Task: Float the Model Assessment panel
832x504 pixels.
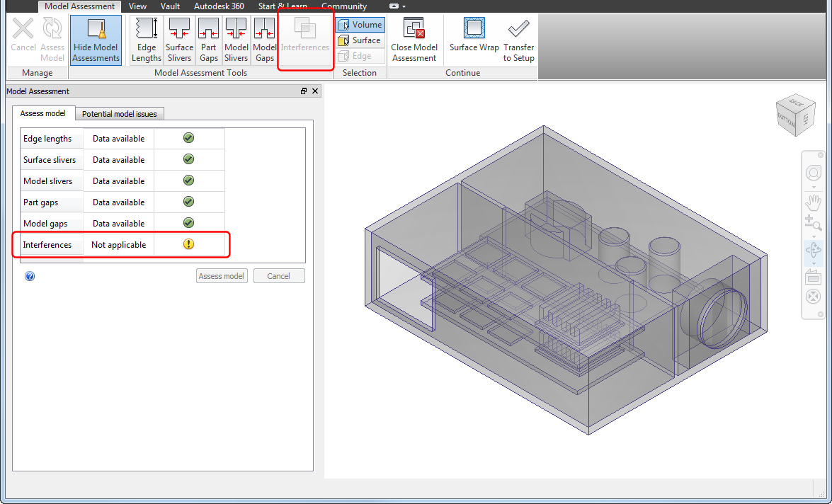Action: coord(304,91)
